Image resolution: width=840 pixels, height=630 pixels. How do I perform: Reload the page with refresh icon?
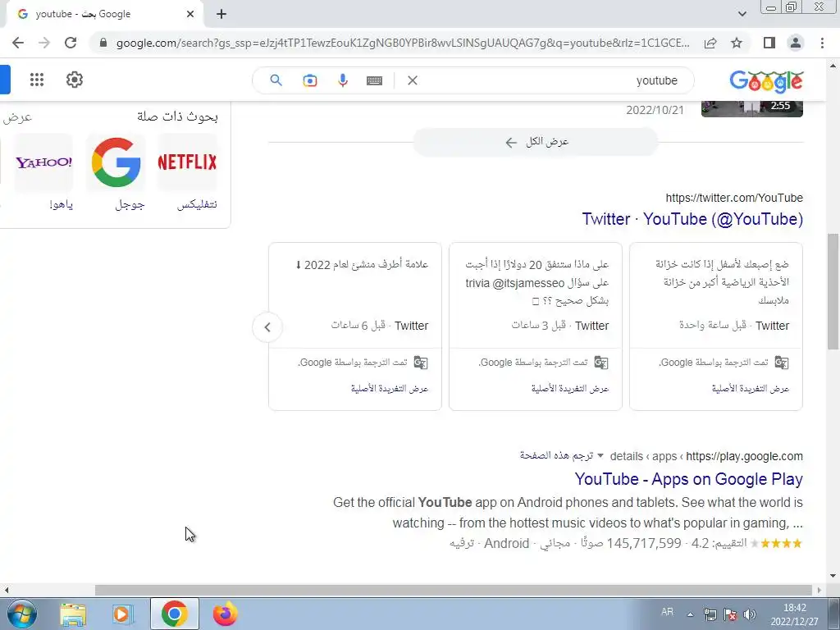point(71,43)
